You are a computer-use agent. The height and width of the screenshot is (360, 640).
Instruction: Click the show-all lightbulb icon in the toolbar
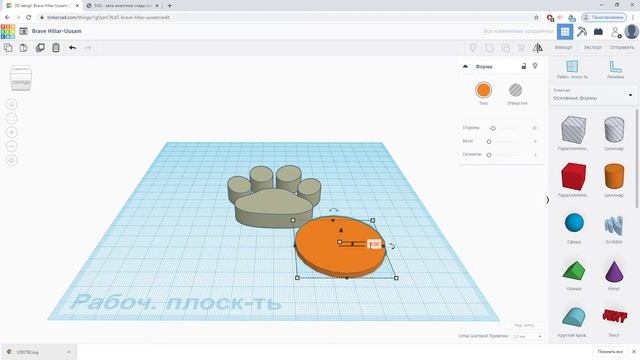tap(473, 48)
